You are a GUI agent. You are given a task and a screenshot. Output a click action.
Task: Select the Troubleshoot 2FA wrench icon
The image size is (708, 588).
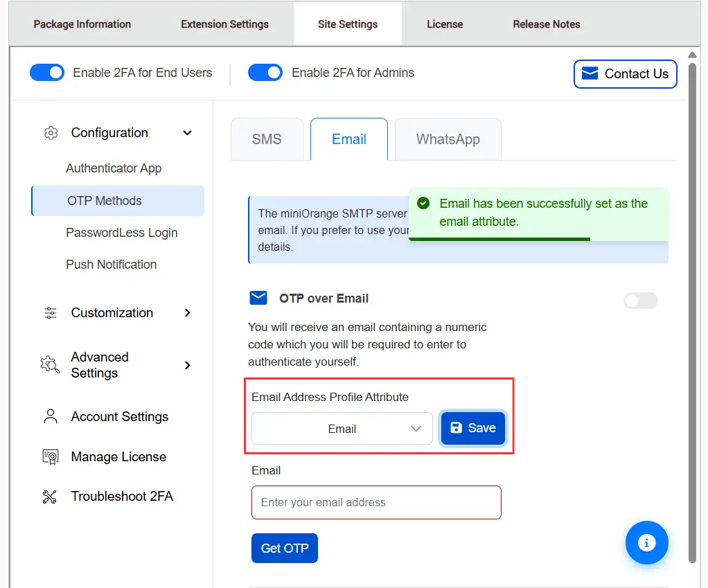point(49,496)
